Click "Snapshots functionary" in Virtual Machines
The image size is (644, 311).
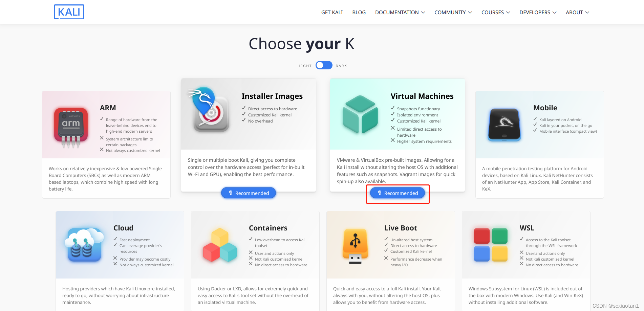[418, 109]
